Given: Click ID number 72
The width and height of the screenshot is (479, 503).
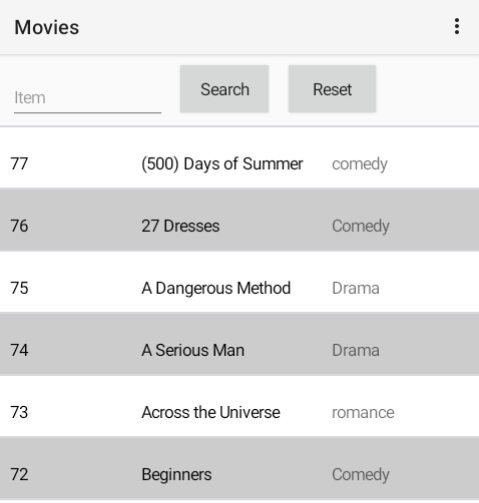Looking at the screenshot, I should 19,474.
